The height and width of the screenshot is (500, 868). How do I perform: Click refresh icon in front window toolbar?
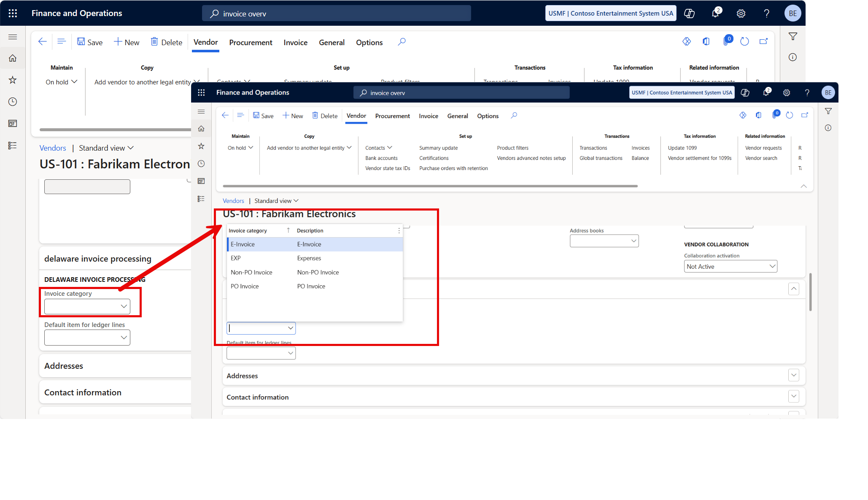click(790, 115)
